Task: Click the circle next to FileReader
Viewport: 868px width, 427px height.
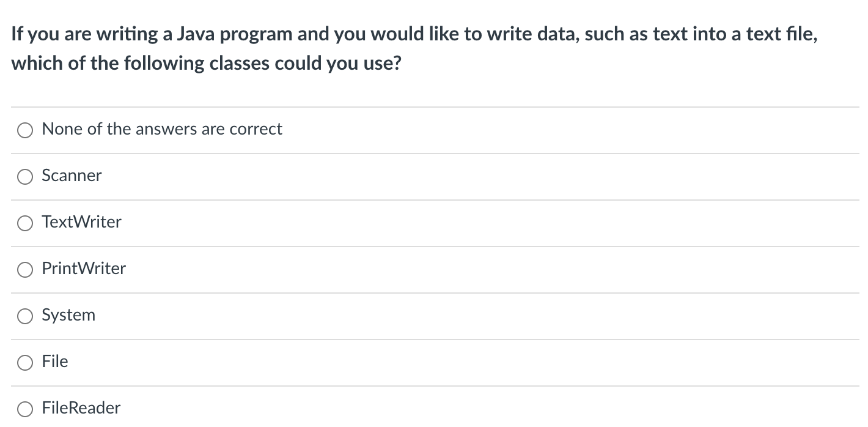Action: coord(25,408)
